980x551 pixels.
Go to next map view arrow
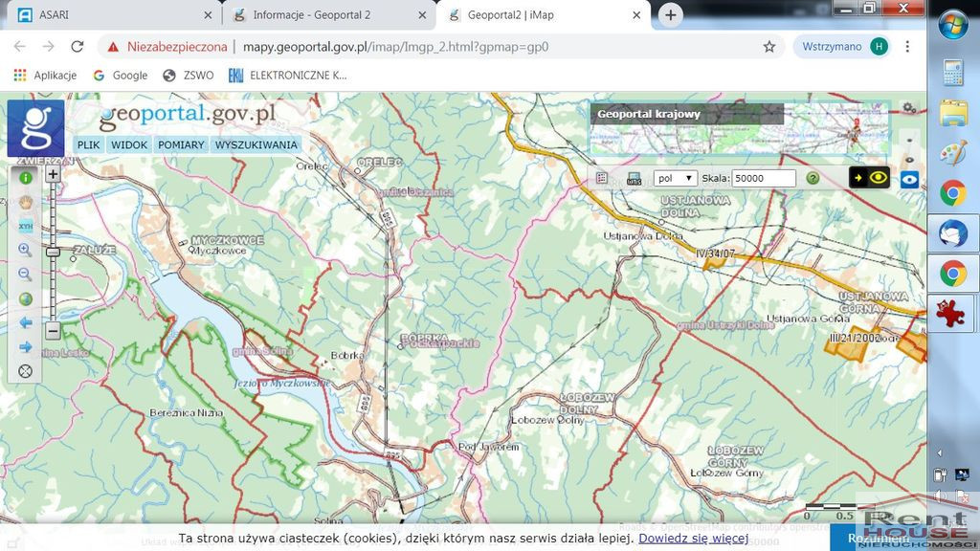click(x=26, y=347)
